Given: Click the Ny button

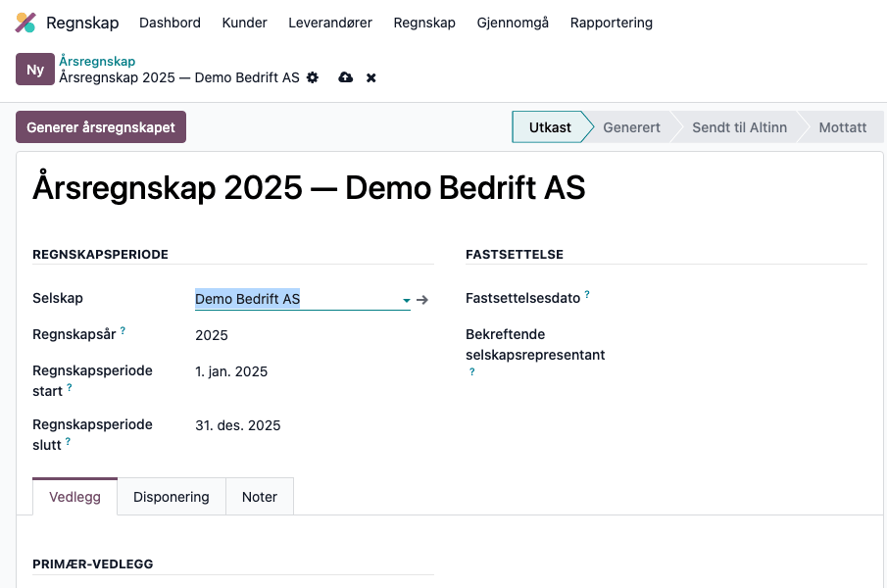Looking at the screenshot, I should click(35, 69).
